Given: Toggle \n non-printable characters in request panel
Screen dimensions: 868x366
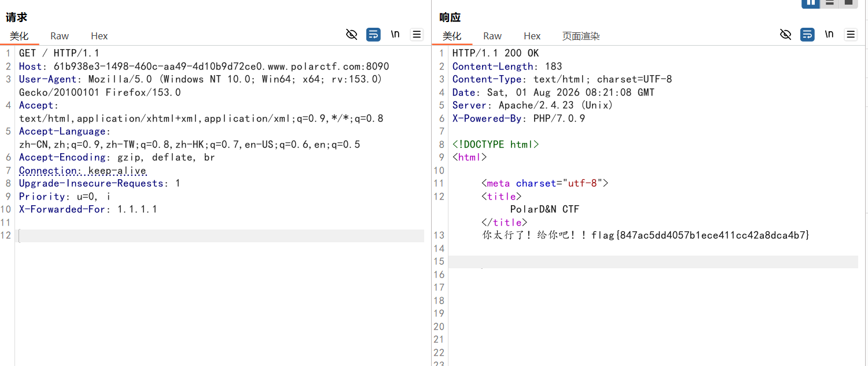Looking at the screenshot, I should click(x=395, y=35).
